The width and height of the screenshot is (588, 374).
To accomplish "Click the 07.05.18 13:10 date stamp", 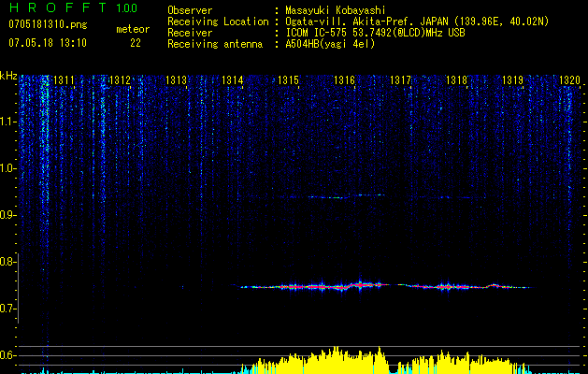I will [x=47, y=43].
